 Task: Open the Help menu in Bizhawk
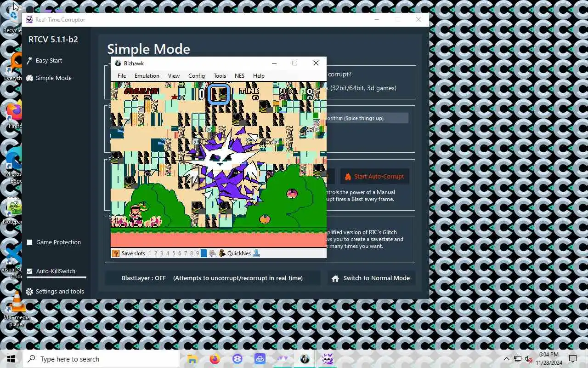(259, 76)
